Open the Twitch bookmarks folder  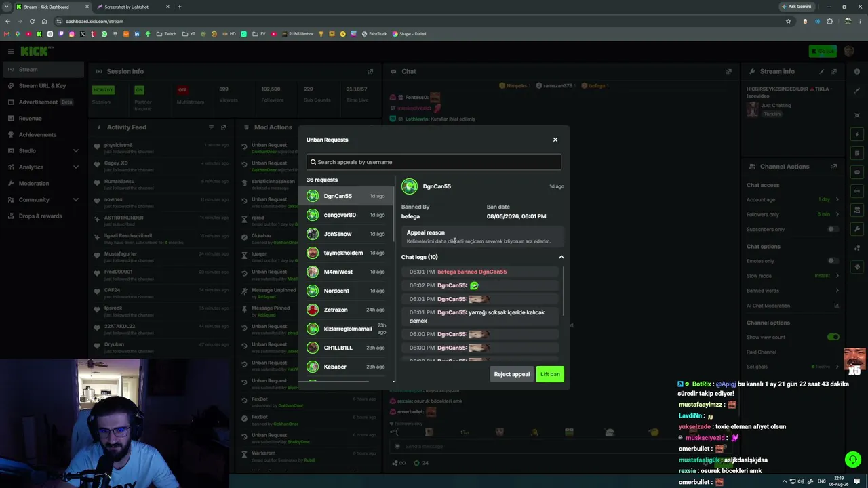pyautogui.click(x=167, y=34)
